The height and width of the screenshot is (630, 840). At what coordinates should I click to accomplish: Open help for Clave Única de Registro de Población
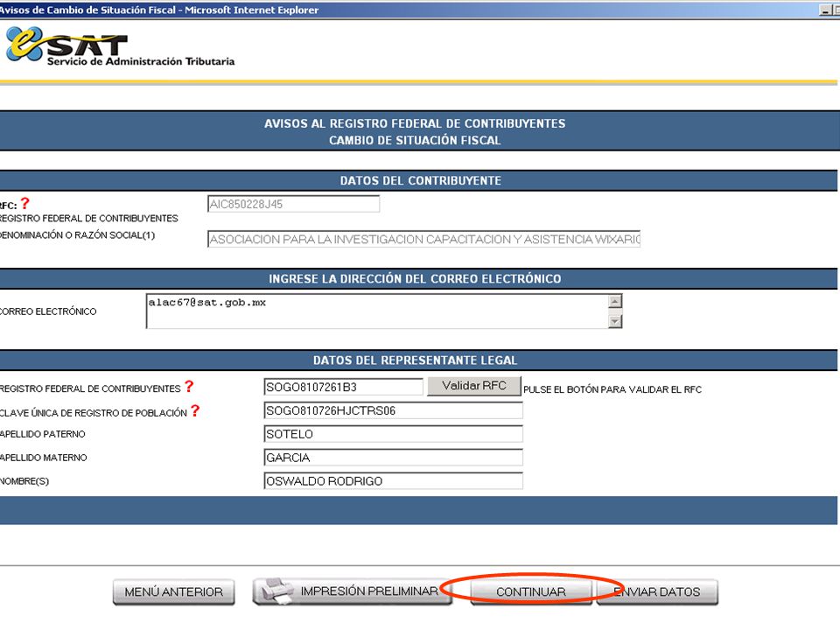[195, 410]
